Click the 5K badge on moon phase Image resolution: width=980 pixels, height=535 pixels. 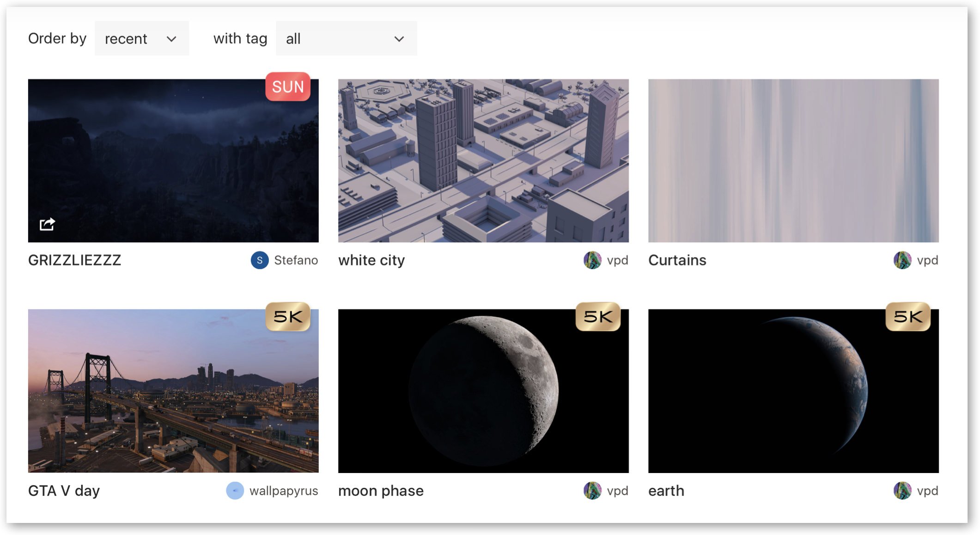597,317
